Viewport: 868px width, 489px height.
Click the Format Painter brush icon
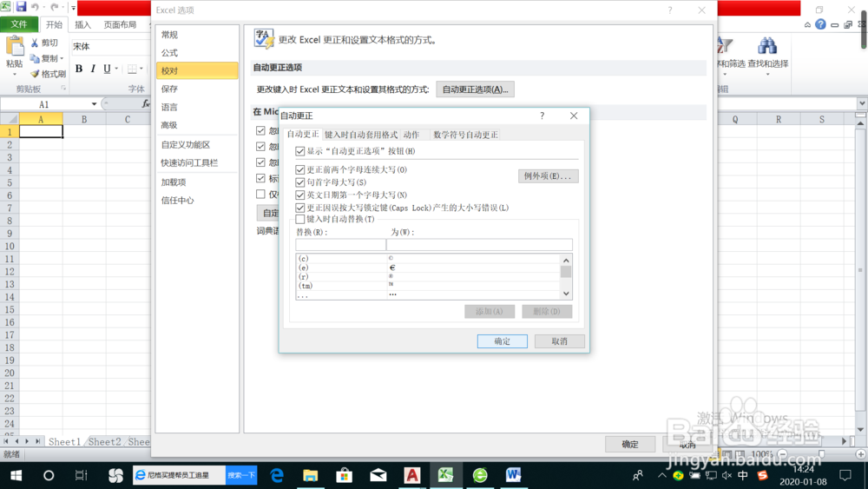point(35,74)
